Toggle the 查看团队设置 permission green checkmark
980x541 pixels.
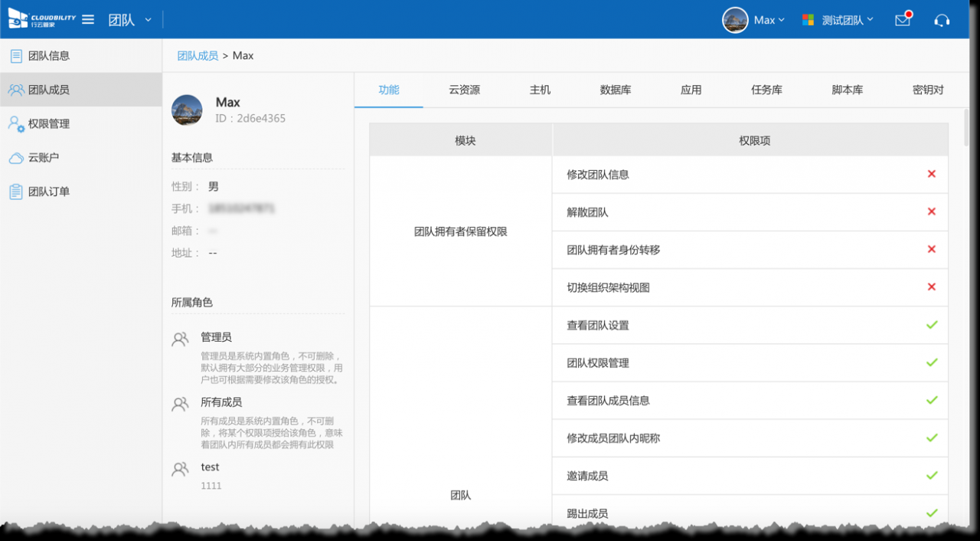click(x=931, y=325)
